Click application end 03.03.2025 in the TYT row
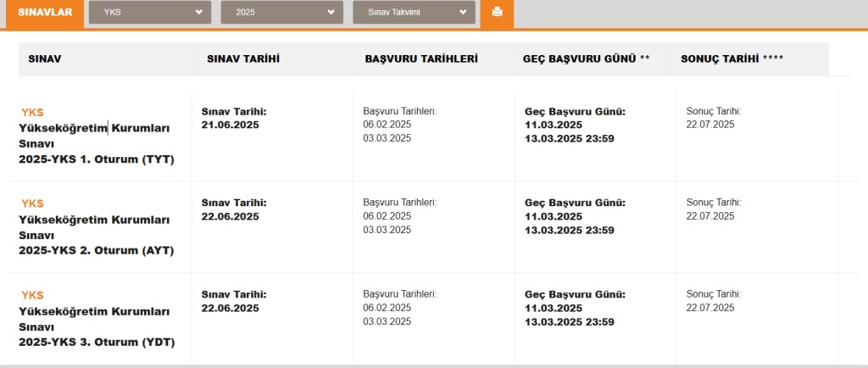The width and height of the screenshot is (868, 368). pyautogui.click(x=387, y=138)
